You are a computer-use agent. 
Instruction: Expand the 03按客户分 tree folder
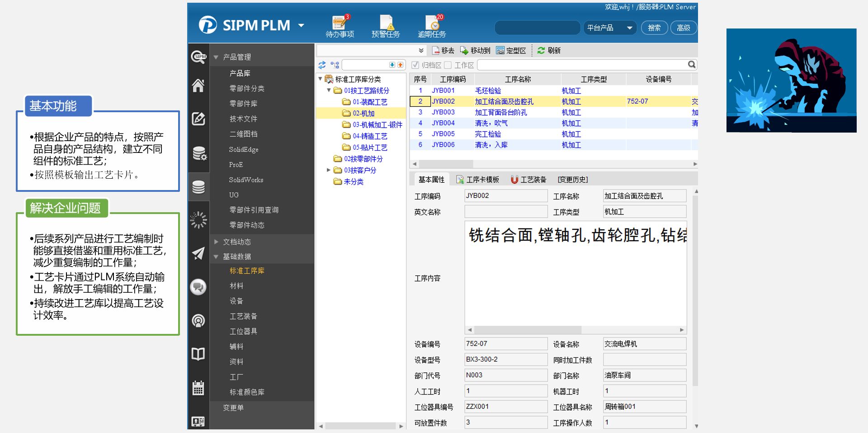[329, 170]
